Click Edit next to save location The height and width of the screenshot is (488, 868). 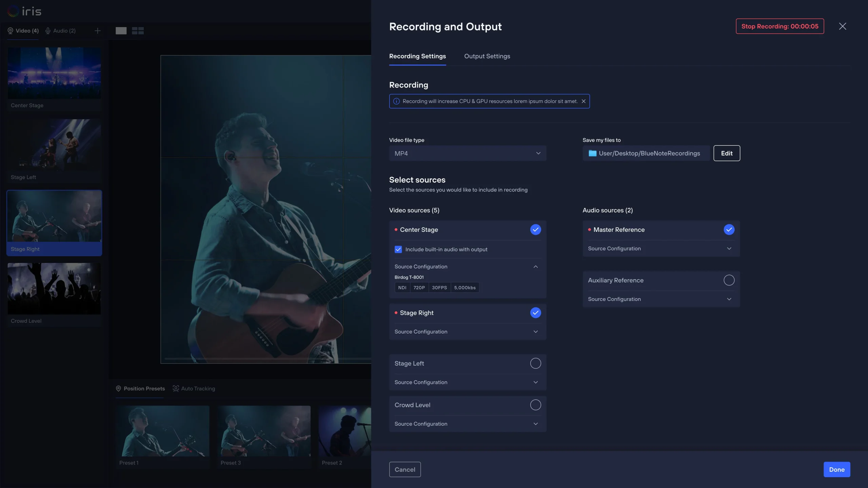point(726,153)
